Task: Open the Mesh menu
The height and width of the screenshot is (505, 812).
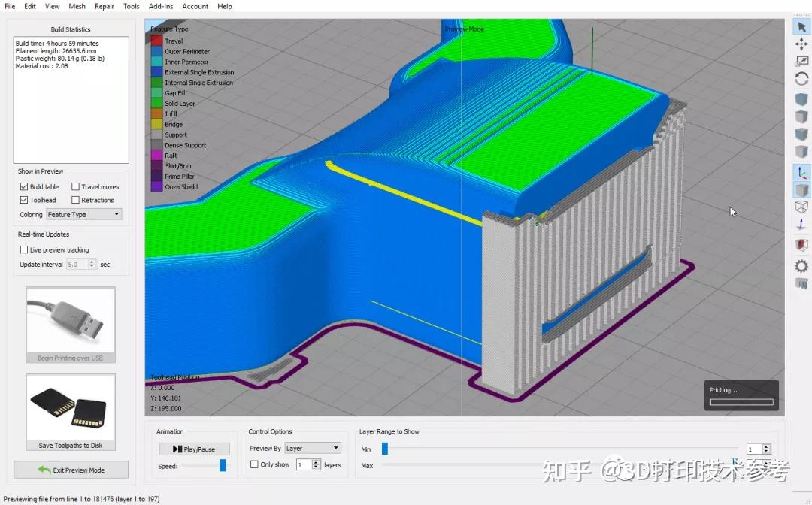Action: tap(77, 6)
